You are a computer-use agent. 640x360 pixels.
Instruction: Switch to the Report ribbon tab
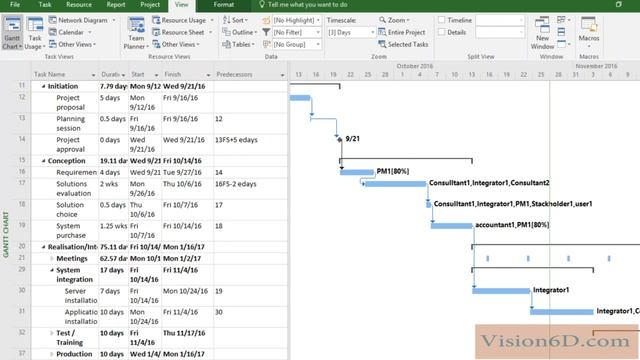(x=116, y=4)
